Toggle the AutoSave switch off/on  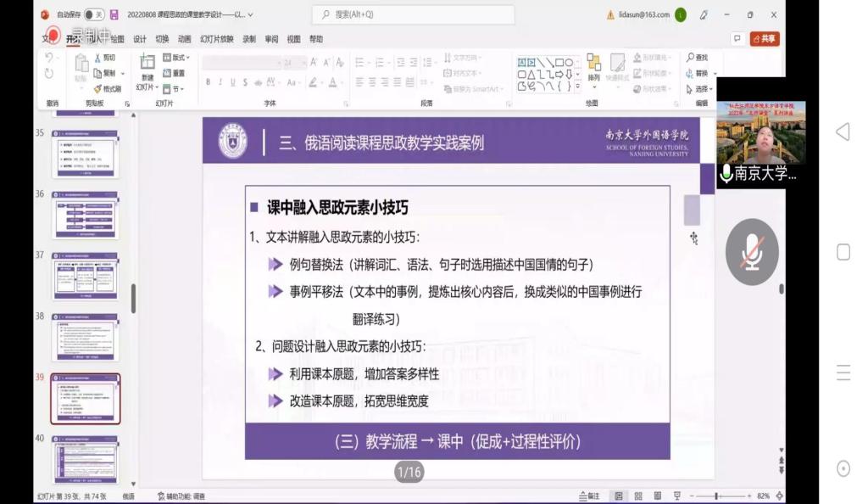coord(93,14)
